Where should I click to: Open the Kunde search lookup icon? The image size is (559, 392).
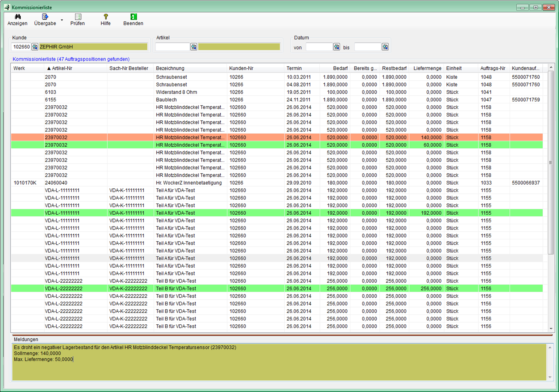tap(35, 47)
